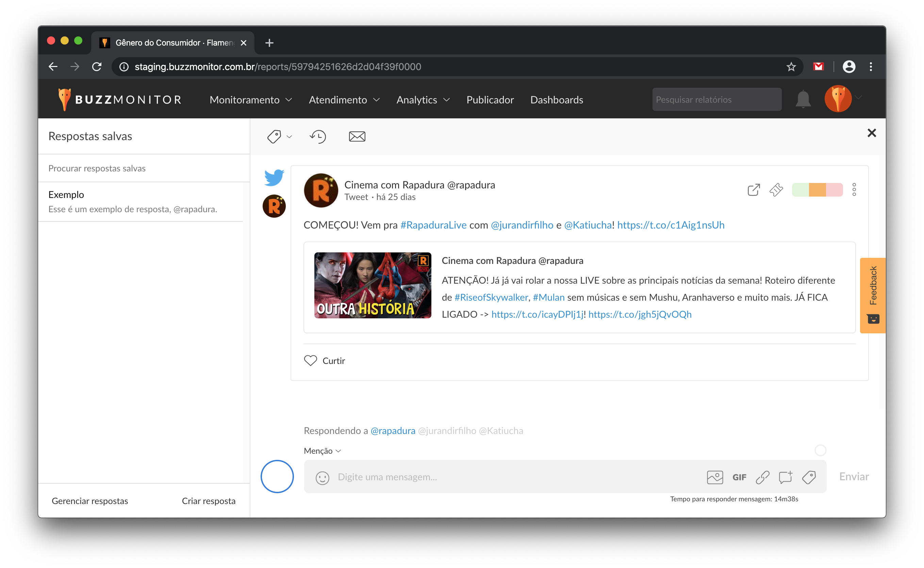Click the ticket icon on tweet

coord(776,190)
